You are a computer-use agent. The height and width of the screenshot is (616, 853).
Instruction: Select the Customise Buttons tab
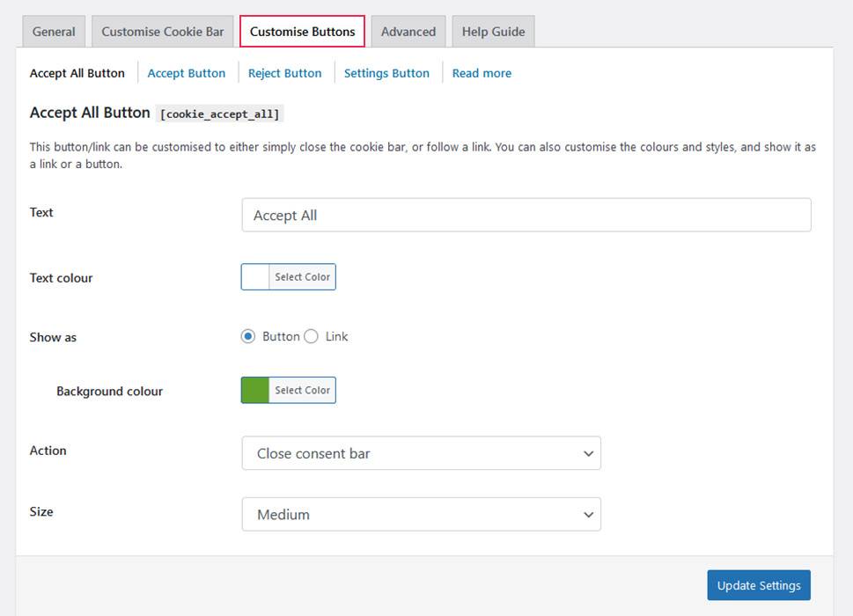click(x=302, y=32)
